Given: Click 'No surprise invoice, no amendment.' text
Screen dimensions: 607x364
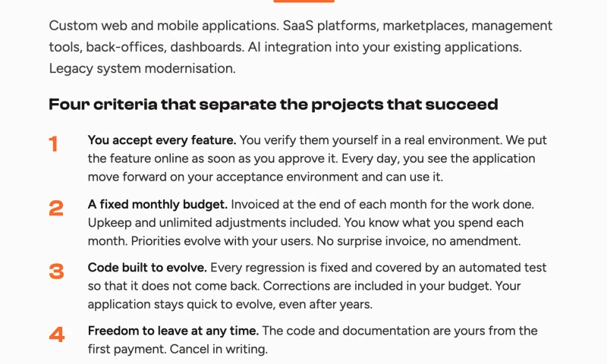Looking at the screenshot, I should [x=419, y=241].
